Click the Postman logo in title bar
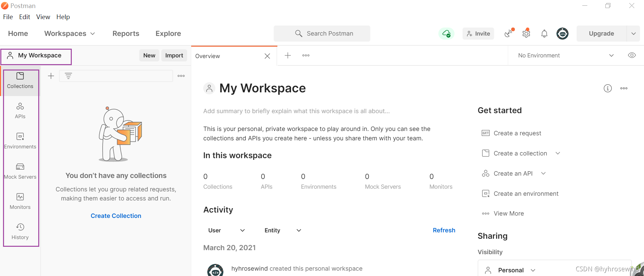The width and height of the screenshot is (644, 276). 5,6
